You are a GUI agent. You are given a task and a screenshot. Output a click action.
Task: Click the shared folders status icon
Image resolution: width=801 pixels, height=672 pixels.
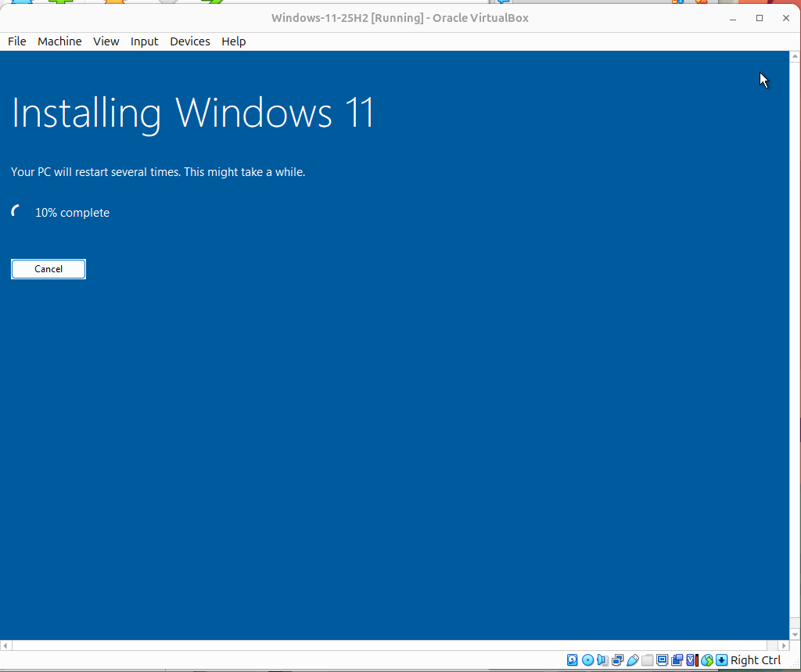coord(648,660)
